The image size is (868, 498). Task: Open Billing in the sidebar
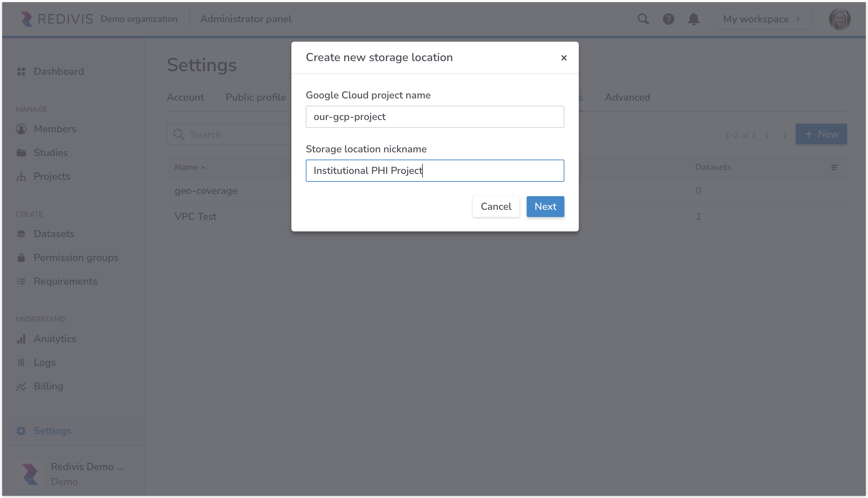click(48, 386)
